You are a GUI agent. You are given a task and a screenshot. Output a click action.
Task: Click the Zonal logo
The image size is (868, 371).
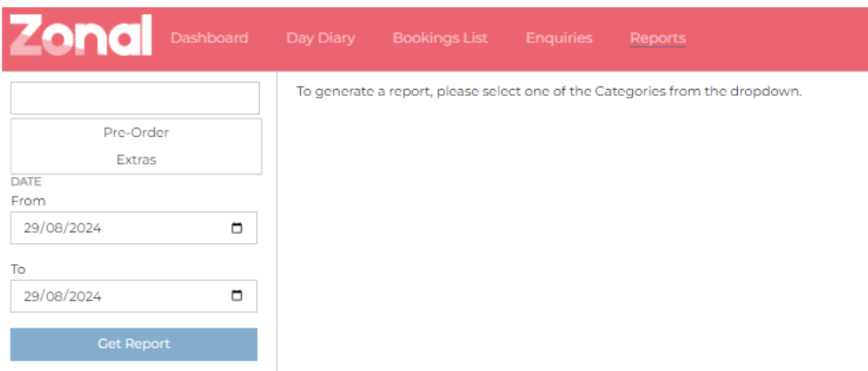[80, 38]
